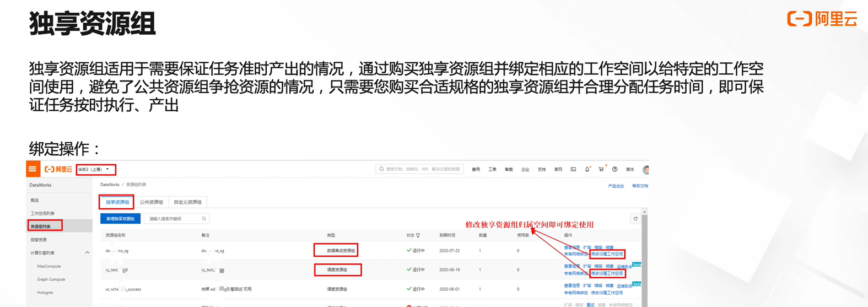Screen dimensions: 868x307
Task: Click the 2020-06-01 expiry date
Action: coord(449,289)
